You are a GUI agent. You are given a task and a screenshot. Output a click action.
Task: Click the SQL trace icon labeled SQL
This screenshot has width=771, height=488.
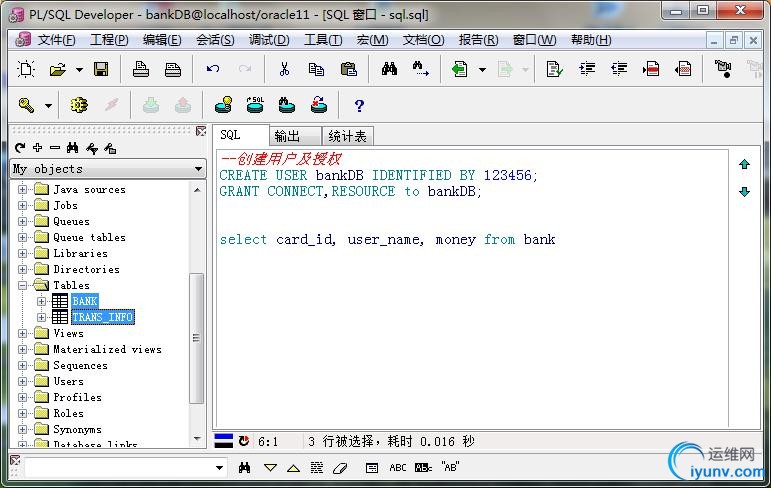coord(255,105)
